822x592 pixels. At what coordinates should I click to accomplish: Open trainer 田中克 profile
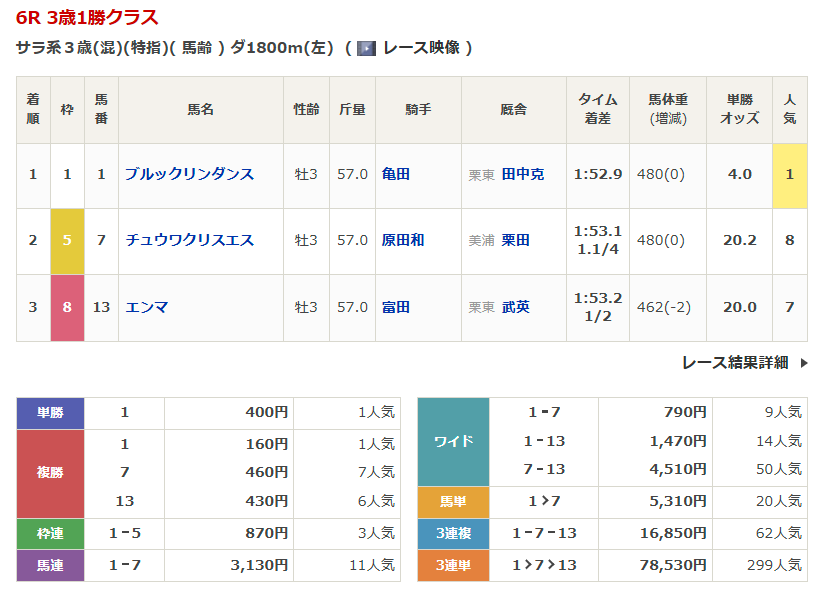click(522, 174)
